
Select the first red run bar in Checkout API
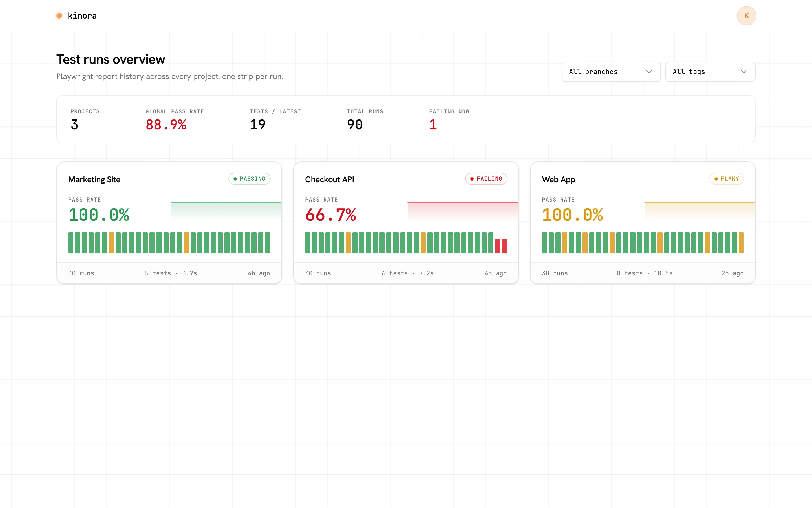coord(498,246)
